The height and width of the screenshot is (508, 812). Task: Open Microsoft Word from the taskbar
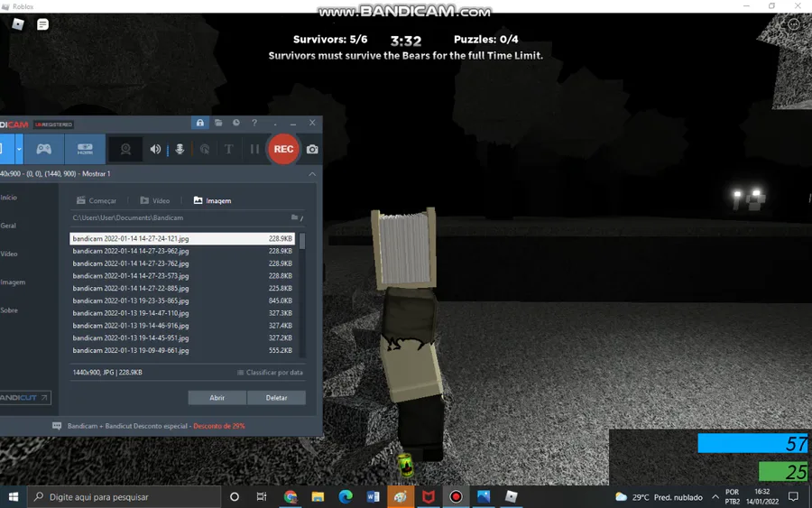pyautogui.click(x=373, y=497)
